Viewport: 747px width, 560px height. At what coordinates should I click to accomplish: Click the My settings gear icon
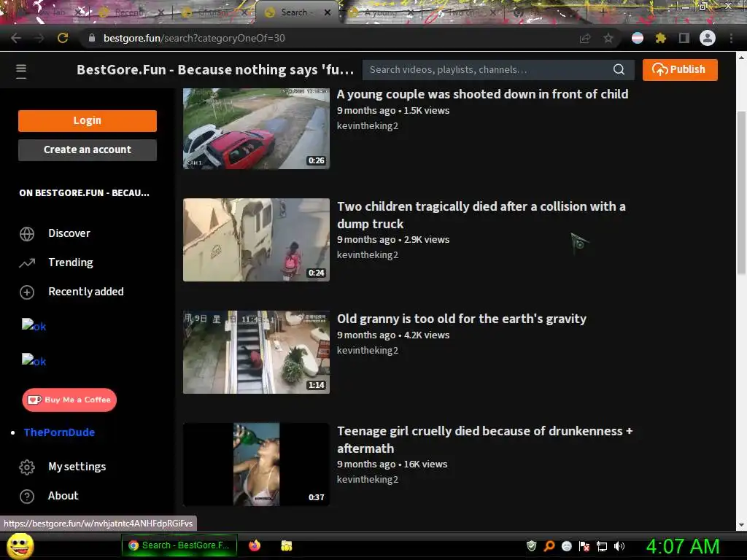(x=27, y=467)
